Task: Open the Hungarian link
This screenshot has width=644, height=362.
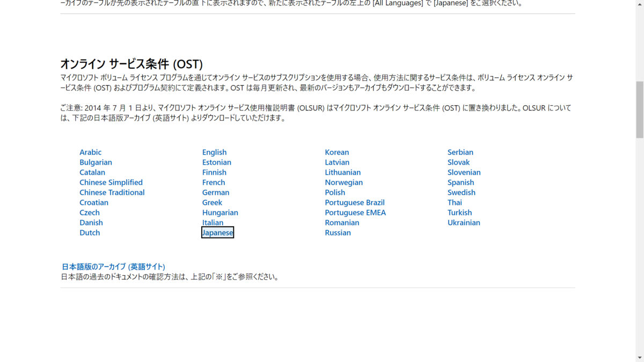Action: click(220, 213)
